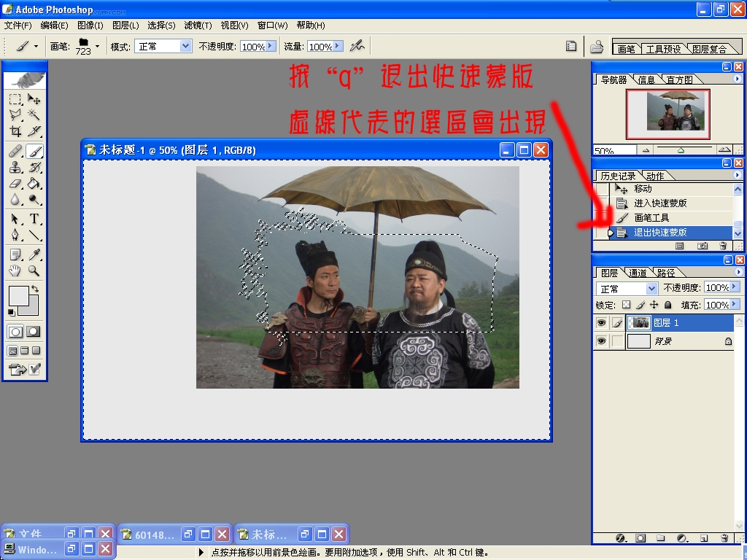Select the Notes tool
This screenshot has height=560, width=747.
[15, 254]
